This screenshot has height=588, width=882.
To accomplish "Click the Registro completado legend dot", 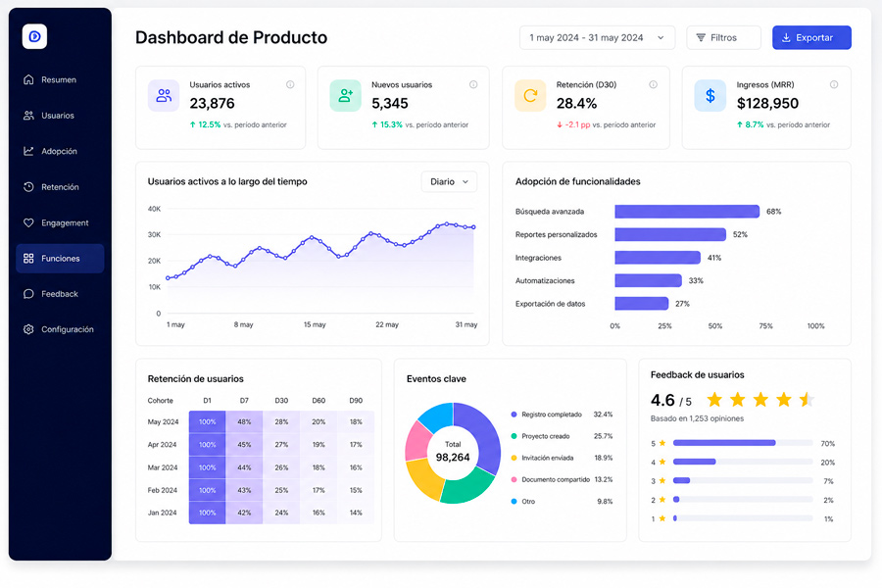I will [514, 415].
